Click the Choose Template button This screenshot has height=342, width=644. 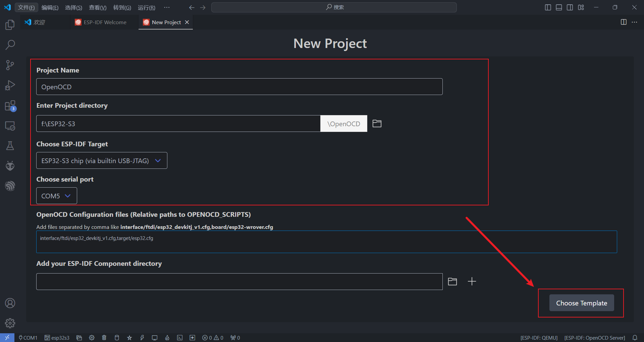coord(582,303)
